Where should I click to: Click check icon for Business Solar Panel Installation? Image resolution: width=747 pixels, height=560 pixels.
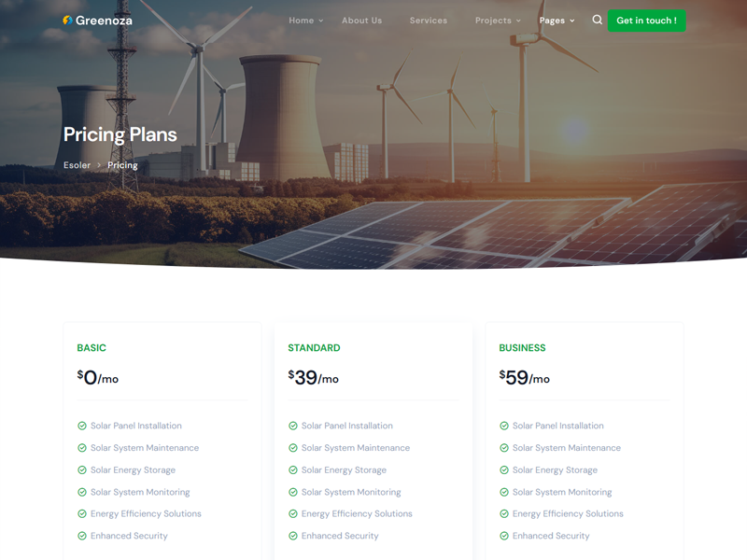[504, 426]
